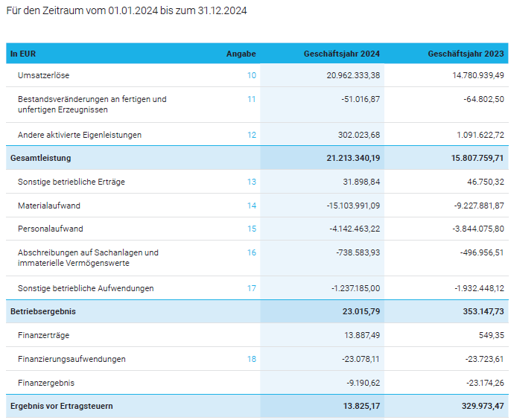Open note 10 link beside Umsatzerlöse
This screenshot has width=511, height=420.
point(251,75)
